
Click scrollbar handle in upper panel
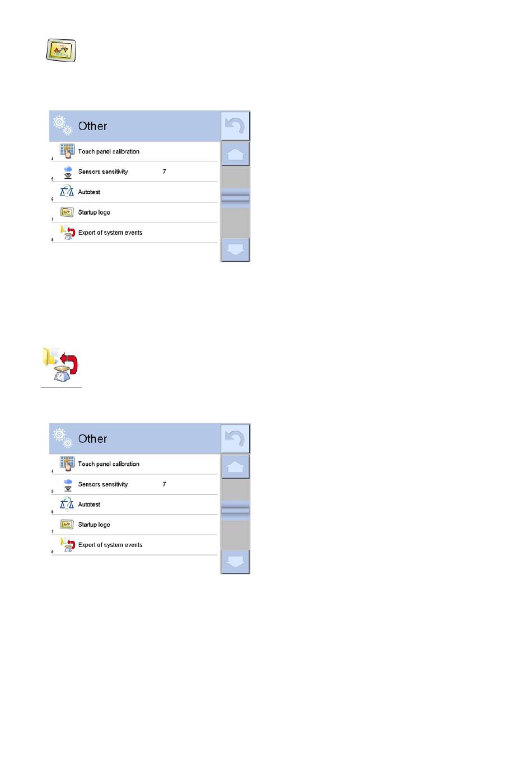(235, 198)
